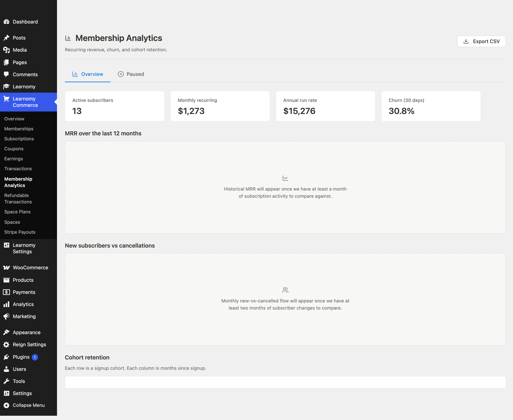Click the Settings sliders icon at bottom
Screen dimensions: 513x420
(x=7, y=393)
